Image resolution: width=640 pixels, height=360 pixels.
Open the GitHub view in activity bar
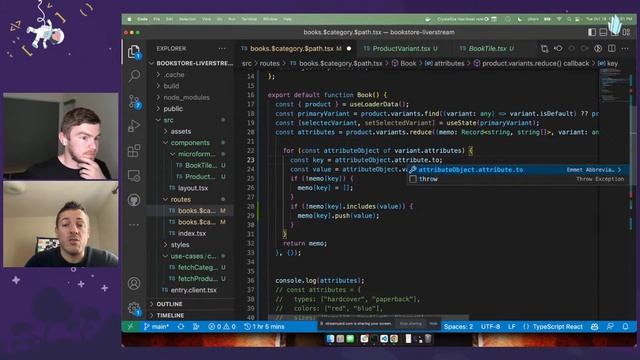tap(134, 200)
